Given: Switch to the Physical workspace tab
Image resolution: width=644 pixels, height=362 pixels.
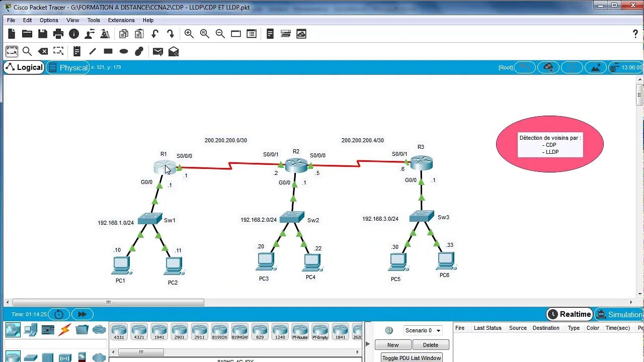Looking at the screenshot, I should (68, 67).
